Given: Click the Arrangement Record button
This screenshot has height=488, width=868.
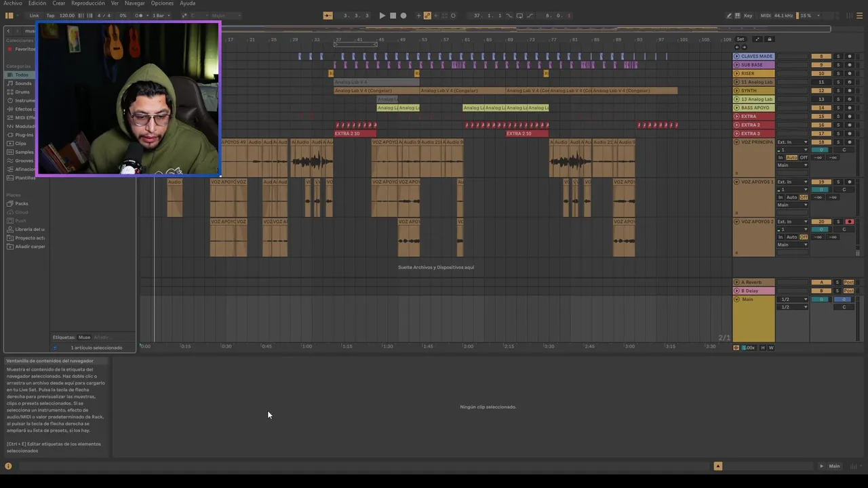Looking at the screenshot, I should [403, 16].
